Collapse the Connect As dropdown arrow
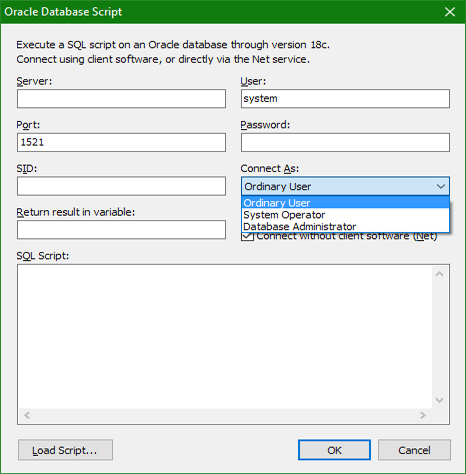The image size is (466, 474). pyautogui.click(x=441, y=186)
